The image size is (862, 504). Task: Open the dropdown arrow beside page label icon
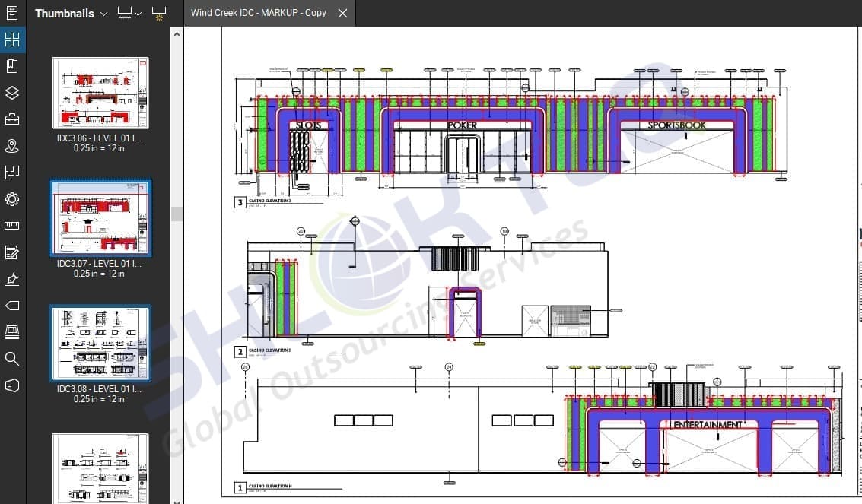click(138, 14)
